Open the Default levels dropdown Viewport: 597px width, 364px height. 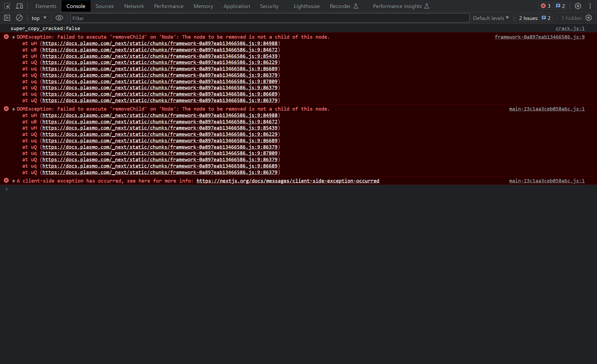491,18
